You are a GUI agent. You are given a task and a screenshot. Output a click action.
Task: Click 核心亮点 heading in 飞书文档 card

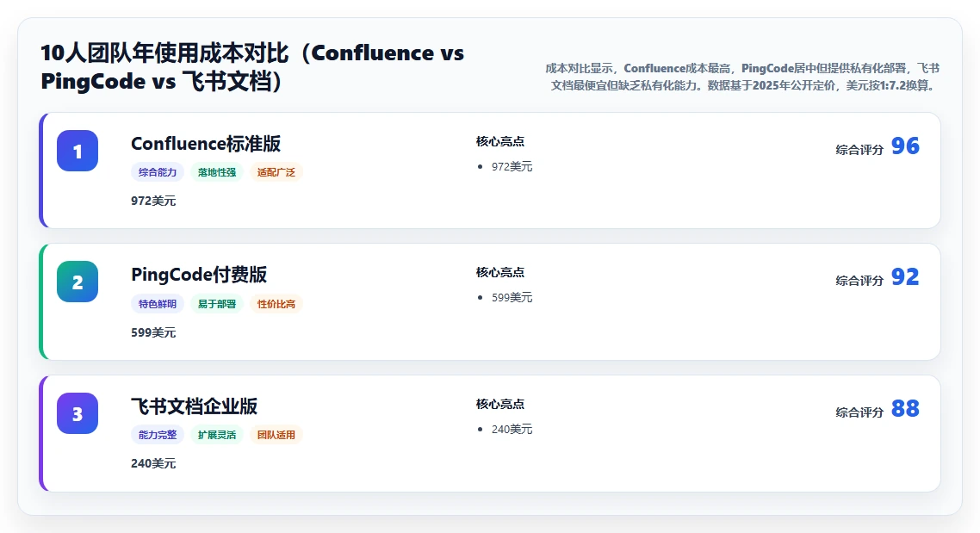tap(500, 405)
